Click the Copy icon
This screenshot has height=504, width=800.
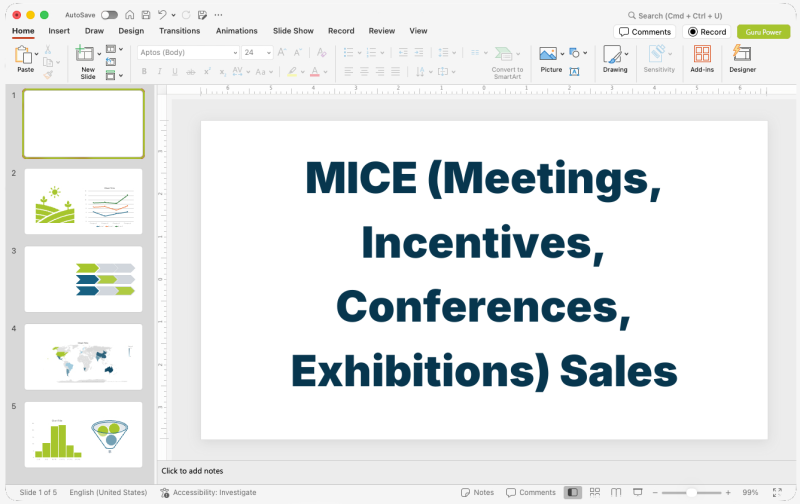point(48,62)
